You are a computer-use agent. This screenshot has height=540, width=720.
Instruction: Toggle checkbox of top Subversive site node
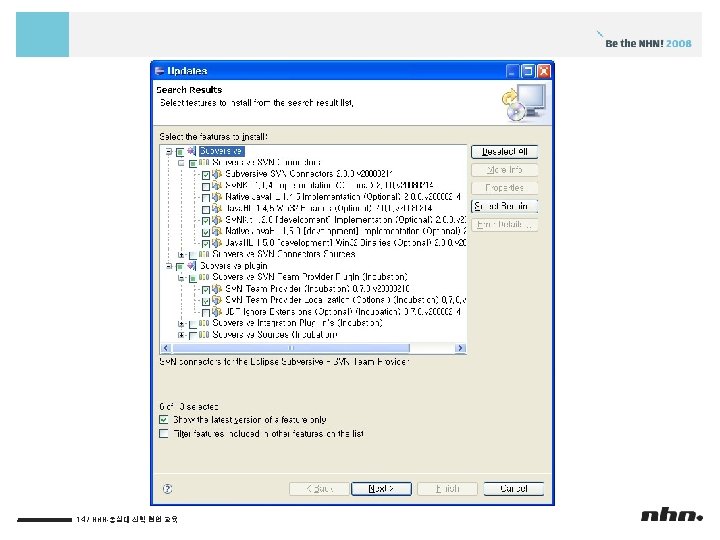click(x=180, y=152)
